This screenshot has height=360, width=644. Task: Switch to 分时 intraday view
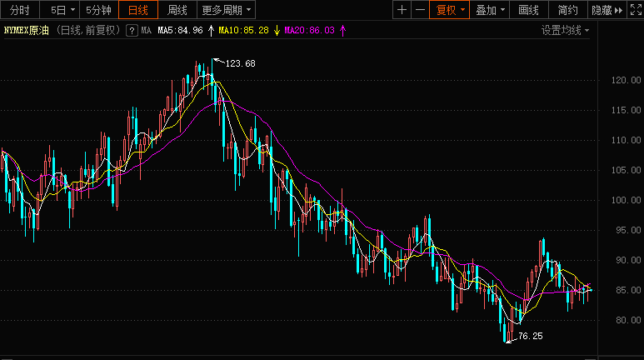click(x=19, y=10)
